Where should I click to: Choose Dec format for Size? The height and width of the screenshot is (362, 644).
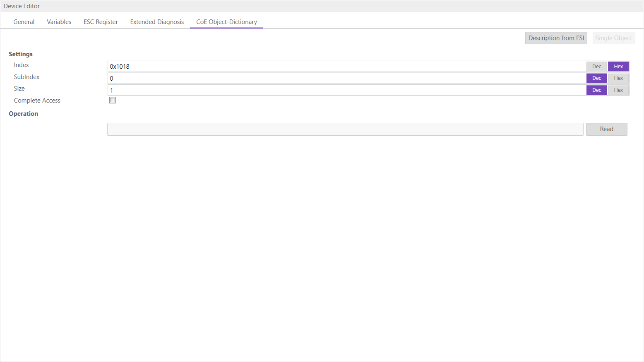coord(596,90)
